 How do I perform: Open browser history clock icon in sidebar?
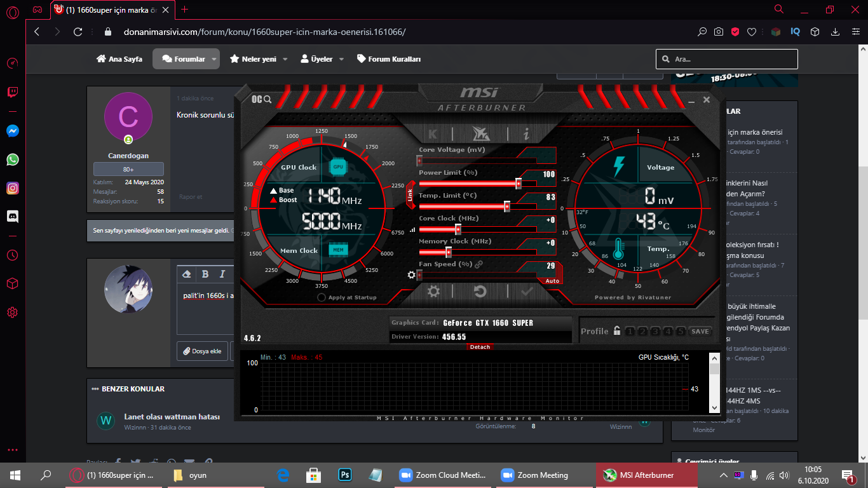(13, 255)
